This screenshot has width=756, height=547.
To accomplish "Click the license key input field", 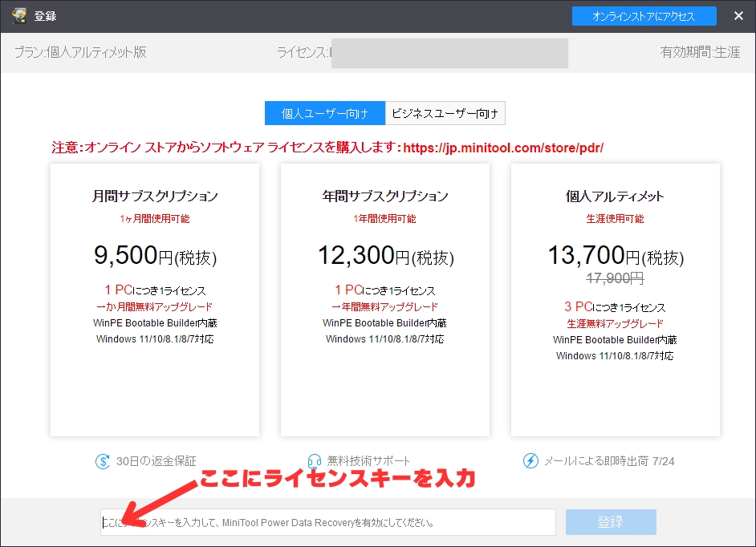I will point(328,522).
